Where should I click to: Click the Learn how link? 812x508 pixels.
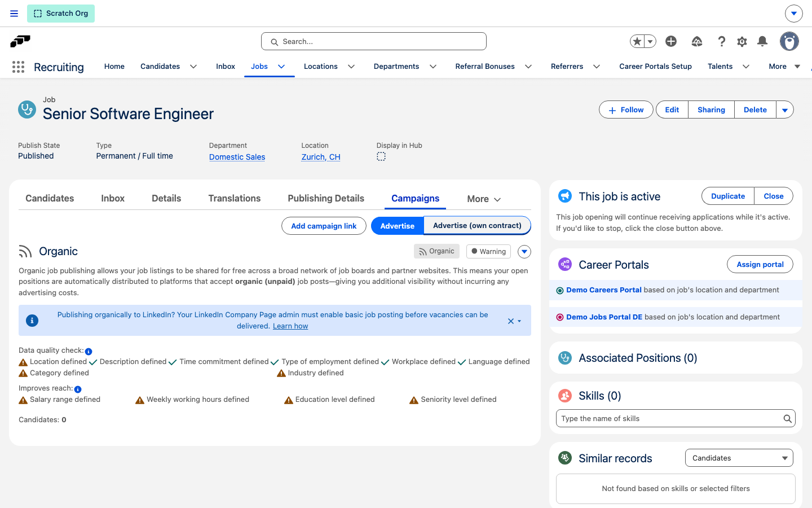tap(290, 326)
